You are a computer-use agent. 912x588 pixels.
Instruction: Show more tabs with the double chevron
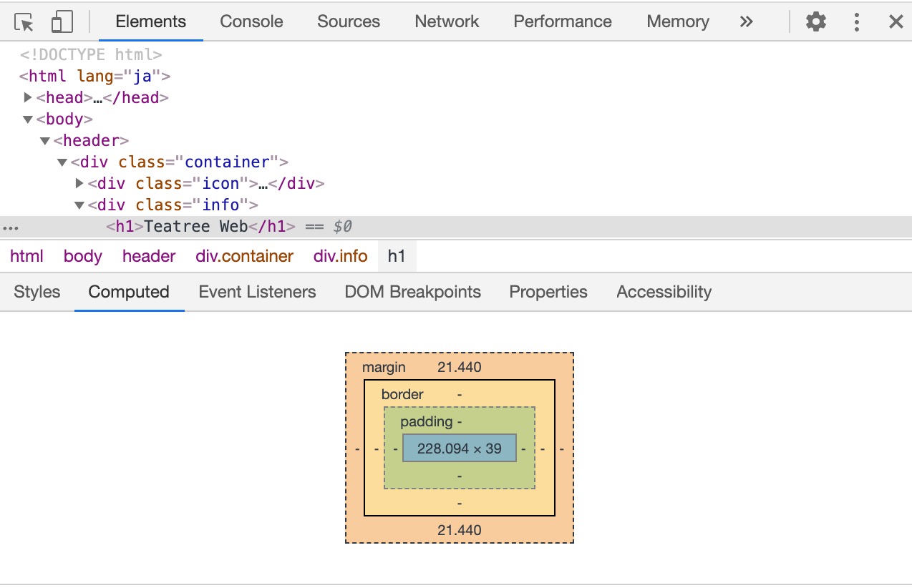click(746, 22)
